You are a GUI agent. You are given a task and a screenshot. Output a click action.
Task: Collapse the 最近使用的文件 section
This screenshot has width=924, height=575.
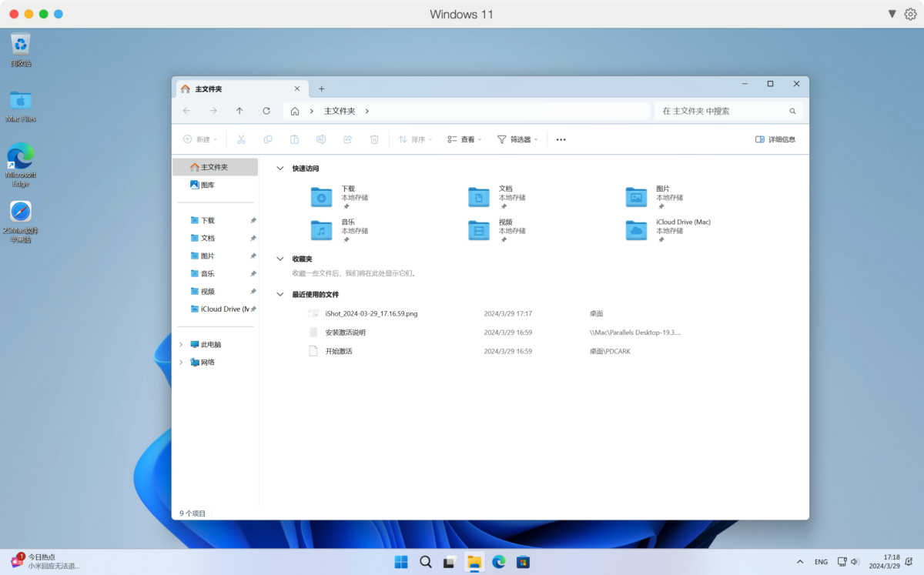(x=280, y=295)
